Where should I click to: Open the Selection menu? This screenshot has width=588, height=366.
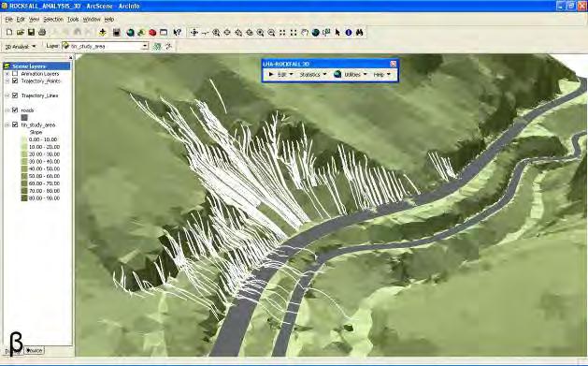click(x=53, y=19)
